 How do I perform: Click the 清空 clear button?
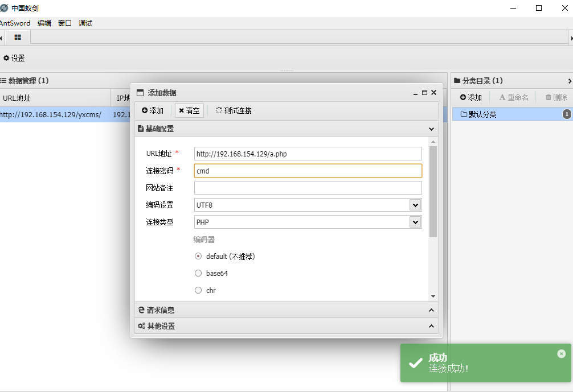click(x=189, y=110)
